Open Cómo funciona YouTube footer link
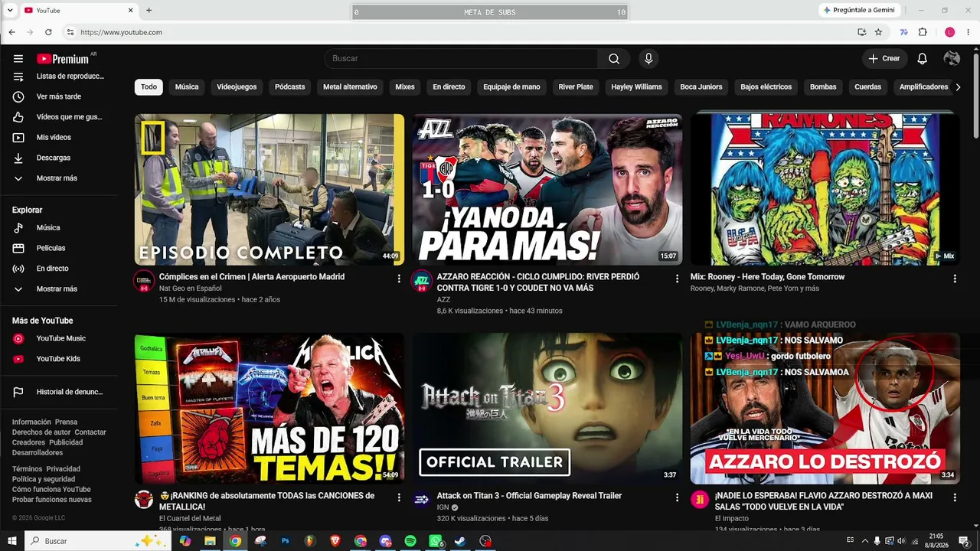Screen dimensions: 980x551 pos(51,490)
